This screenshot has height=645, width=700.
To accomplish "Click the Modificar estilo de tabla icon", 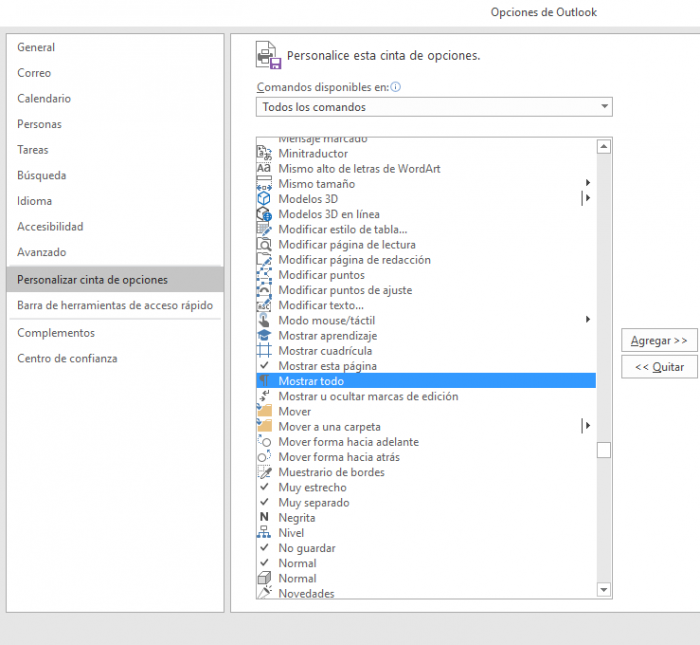I will click(x=264, y=229).
